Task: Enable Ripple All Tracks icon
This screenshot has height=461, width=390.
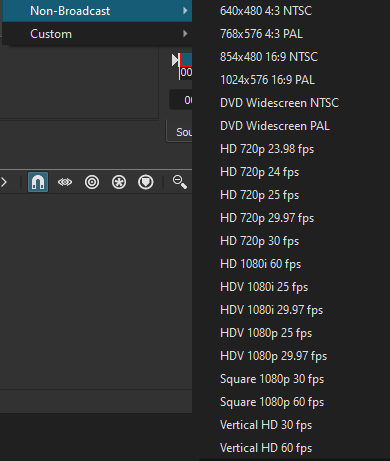Action: click(119, 182)
